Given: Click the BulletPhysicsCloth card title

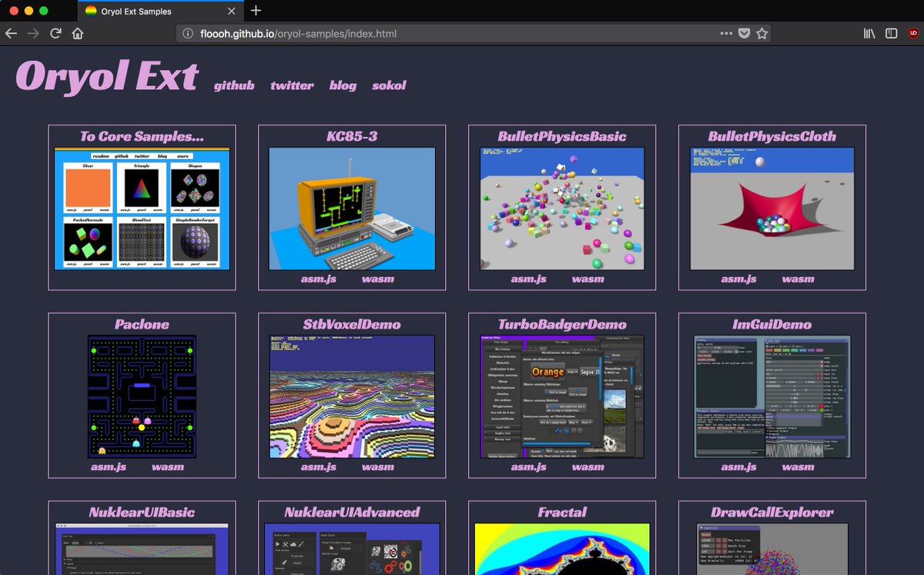Looking at the screenshot, I should pyautogui.click(x=772, y=136).
